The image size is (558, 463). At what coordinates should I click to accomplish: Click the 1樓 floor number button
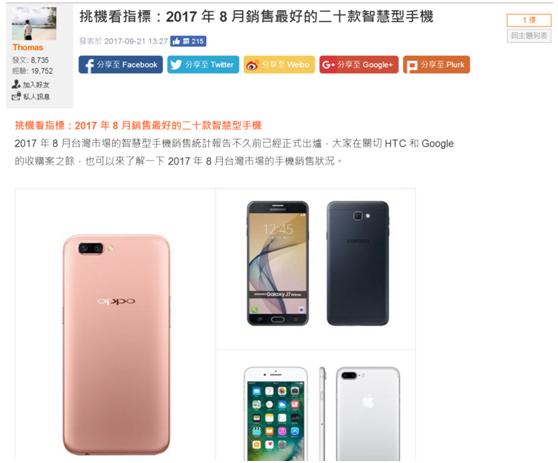click(x=529, y=20)
